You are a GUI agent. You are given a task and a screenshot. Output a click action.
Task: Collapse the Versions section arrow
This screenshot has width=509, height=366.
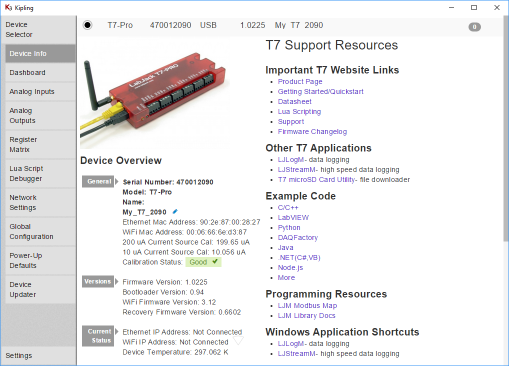[x=117, y=282]
